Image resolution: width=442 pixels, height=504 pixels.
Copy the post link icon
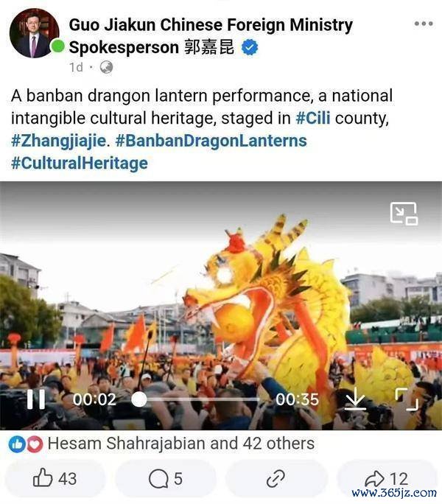point(276,478)
